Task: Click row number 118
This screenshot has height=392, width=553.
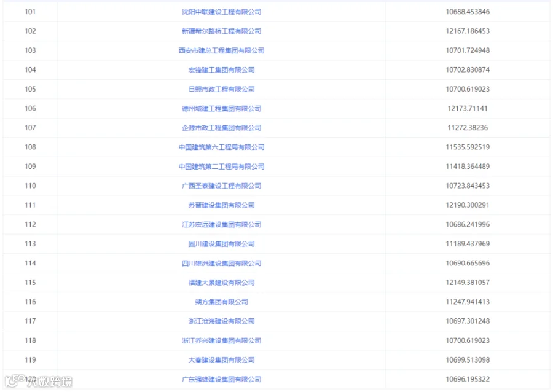Action: coord(30,341)
